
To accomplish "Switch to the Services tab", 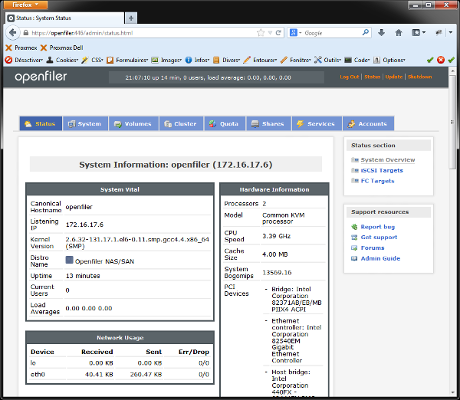I will coord(317,124).
